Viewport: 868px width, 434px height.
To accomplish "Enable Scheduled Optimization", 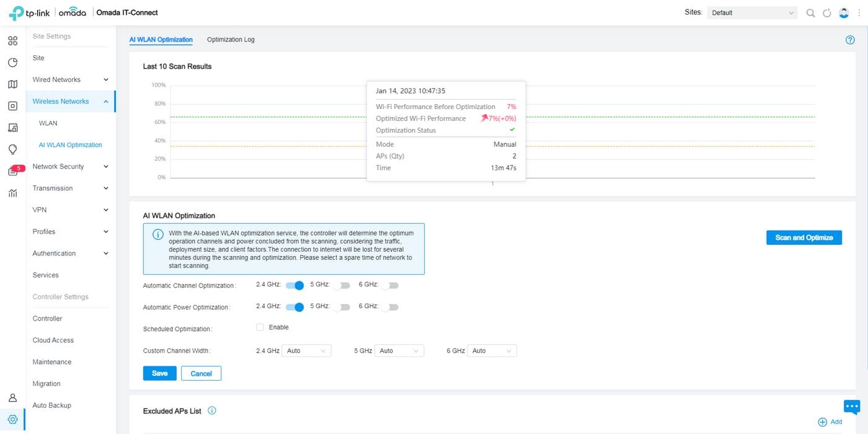I will click(260, 327).
